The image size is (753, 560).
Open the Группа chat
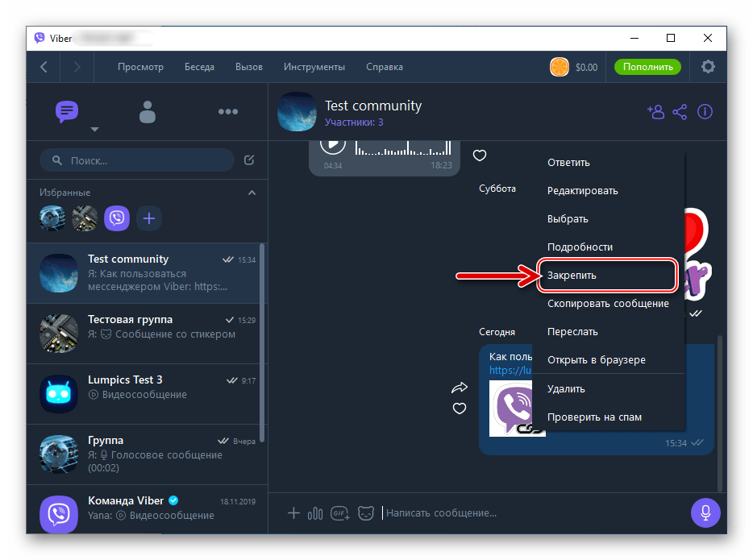(144, 454)
